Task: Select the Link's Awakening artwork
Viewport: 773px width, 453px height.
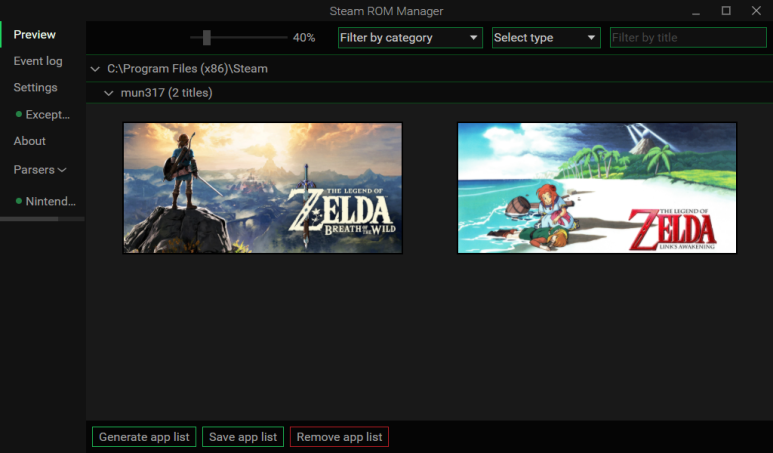Action: coord(597,188)
